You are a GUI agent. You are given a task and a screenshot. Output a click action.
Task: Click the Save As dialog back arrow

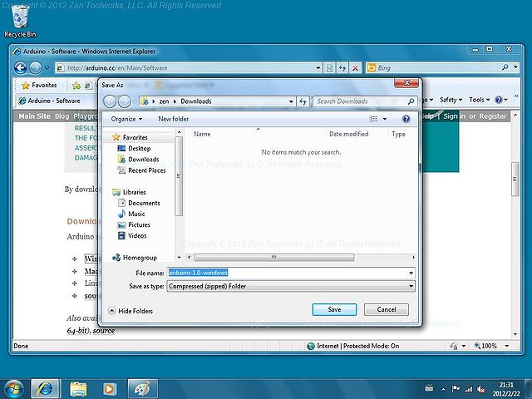110,101
